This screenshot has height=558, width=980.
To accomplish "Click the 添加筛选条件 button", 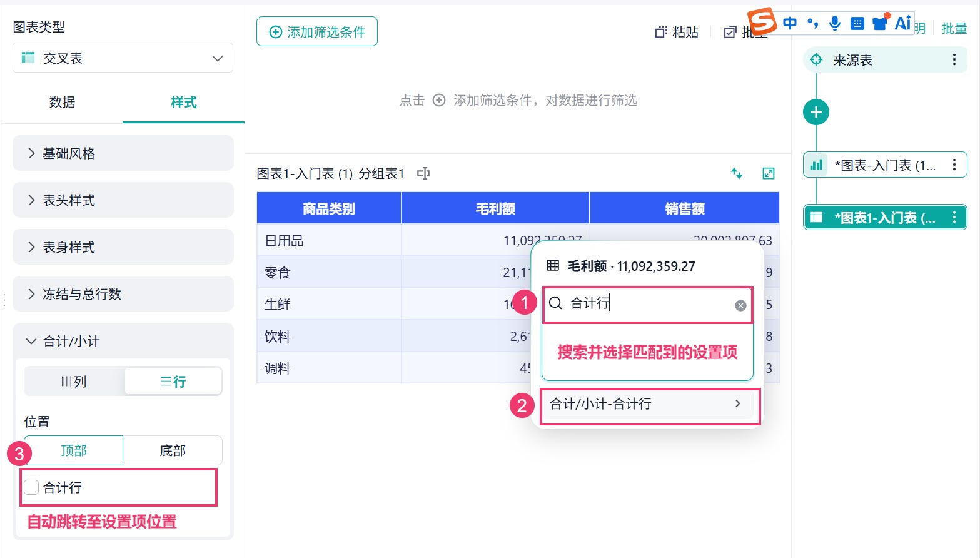I will pos(317,31).
